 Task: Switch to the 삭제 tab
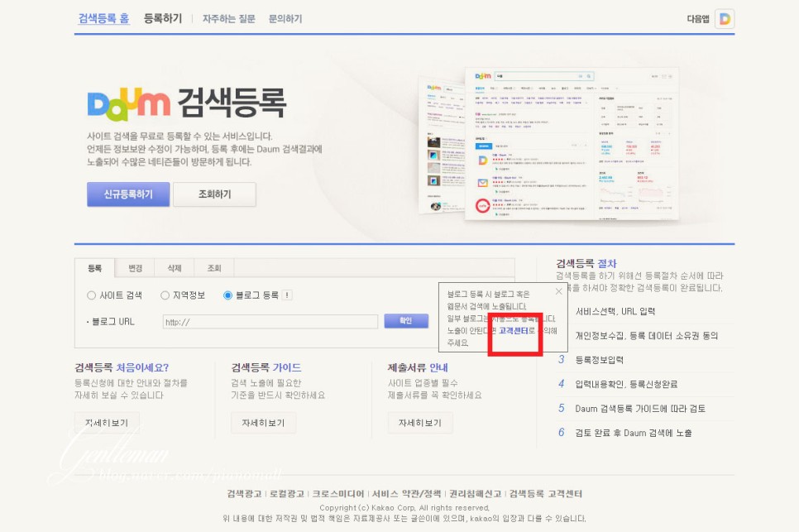(x=175, y=268)
